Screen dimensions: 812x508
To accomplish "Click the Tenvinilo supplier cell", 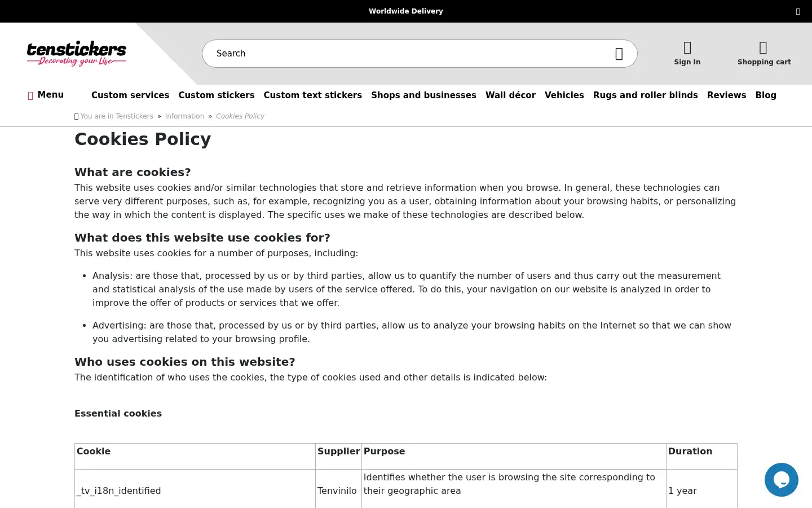I will tap(338, 491).
